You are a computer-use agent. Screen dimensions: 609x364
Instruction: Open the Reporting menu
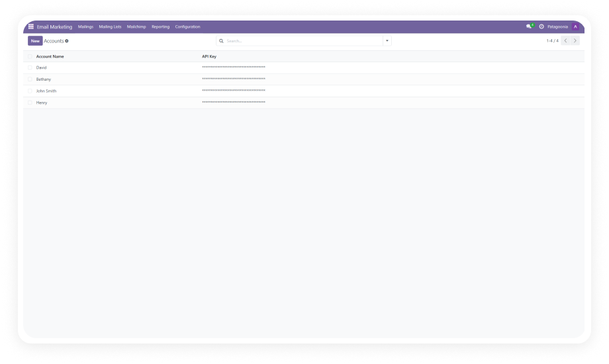point(160,27)
